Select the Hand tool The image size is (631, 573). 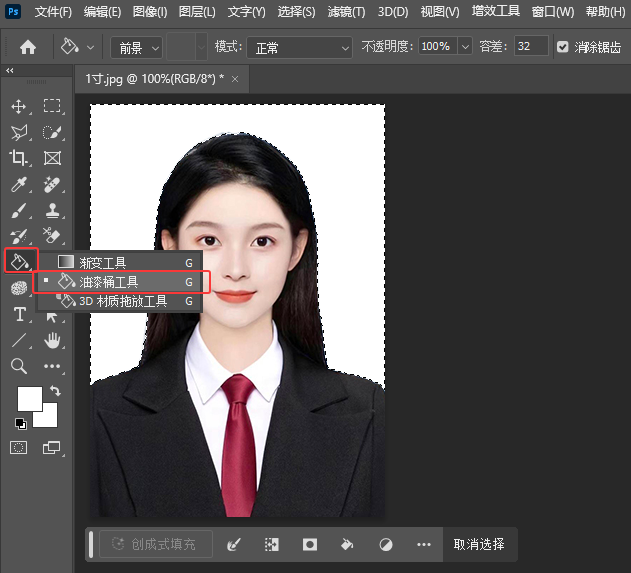(x=53, y=340)
